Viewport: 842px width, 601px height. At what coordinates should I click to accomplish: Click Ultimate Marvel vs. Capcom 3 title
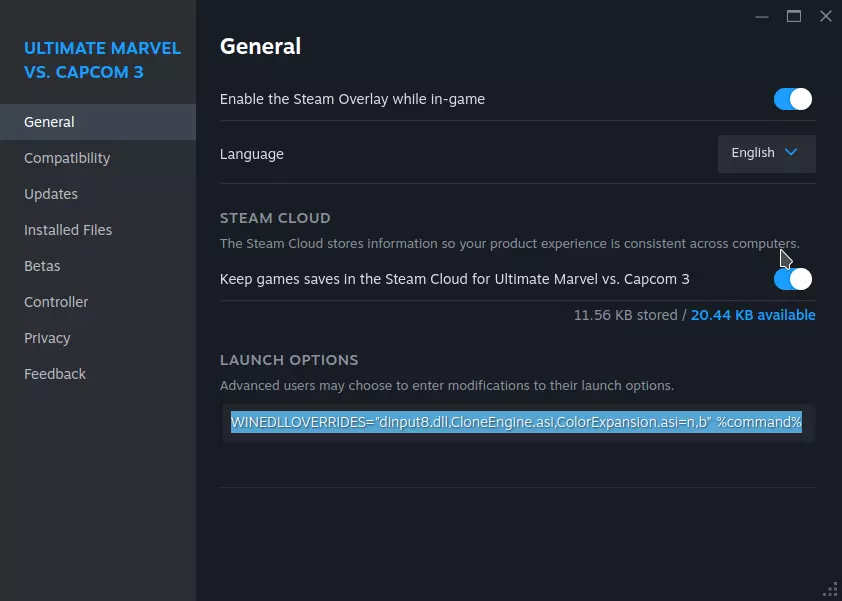103,60
